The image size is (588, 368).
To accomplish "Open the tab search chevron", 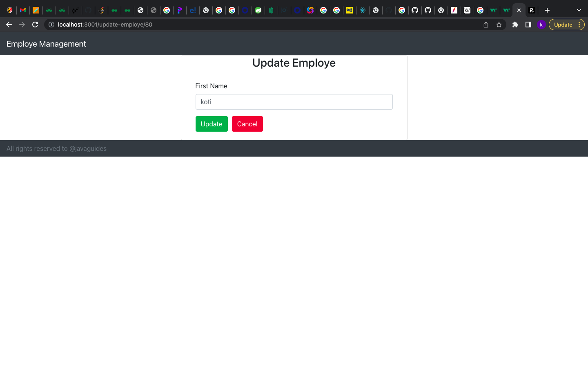I will (579, 10).
